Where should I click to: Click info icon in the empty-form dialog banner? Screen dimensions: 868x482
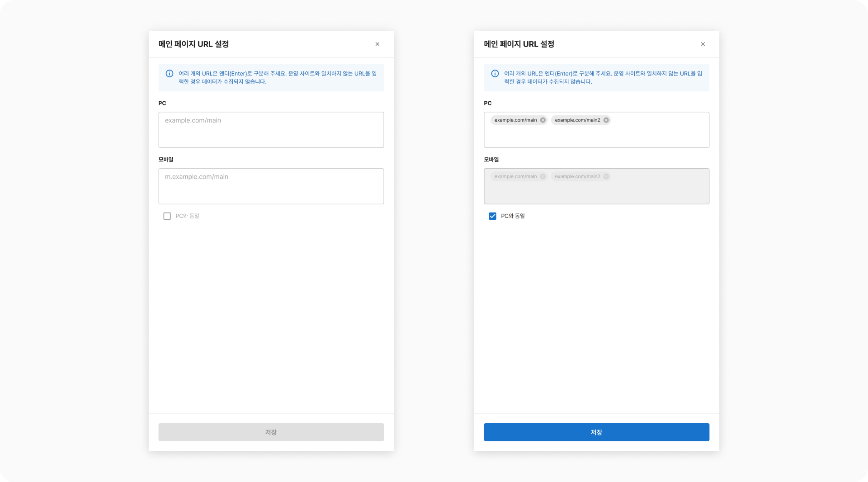tap(170, 74)
